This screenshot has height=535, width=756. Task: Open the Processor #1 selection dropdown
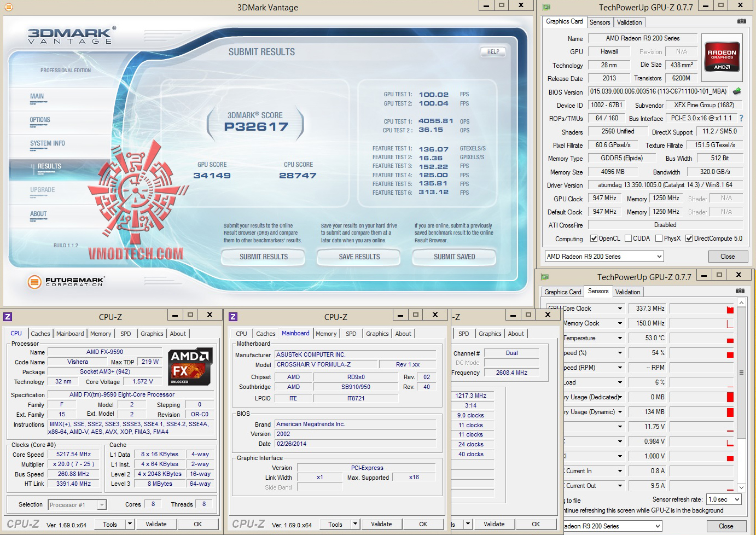[x=77, y=504]
